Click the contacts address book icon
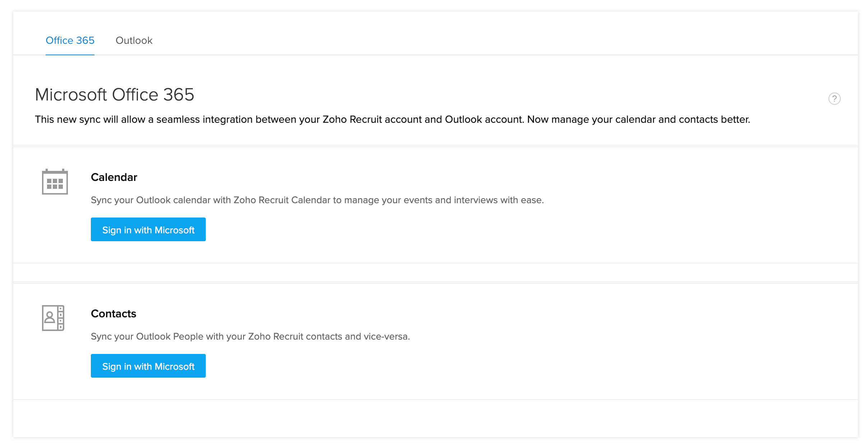 (x=53, y=318)
